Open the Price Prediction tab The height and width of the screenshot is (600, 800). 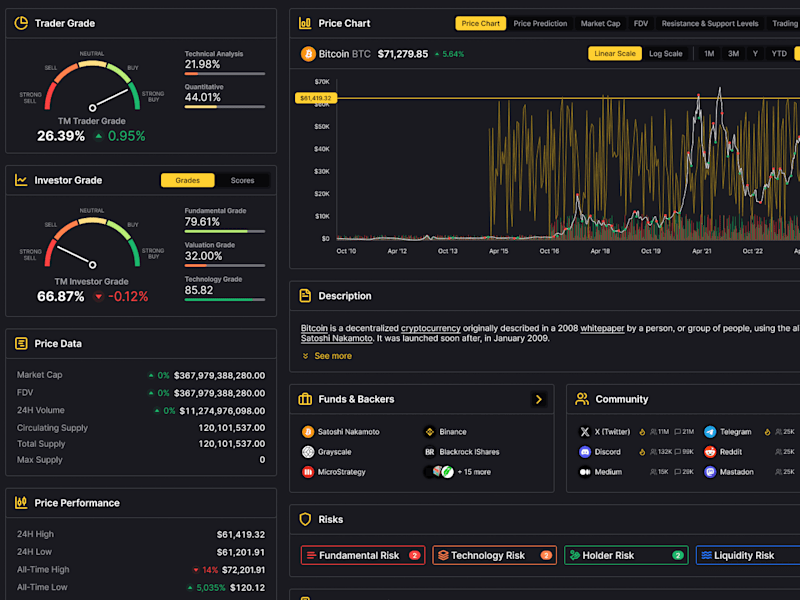pos(540,23)
